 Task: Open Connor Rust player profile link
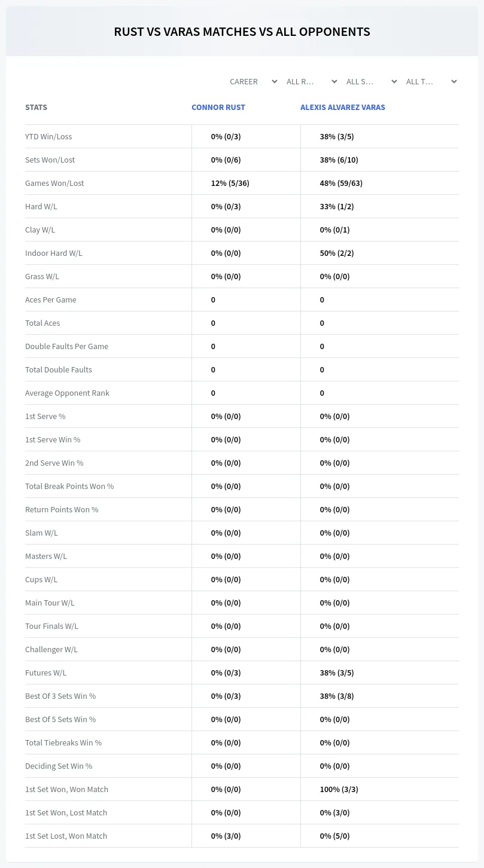218,108
